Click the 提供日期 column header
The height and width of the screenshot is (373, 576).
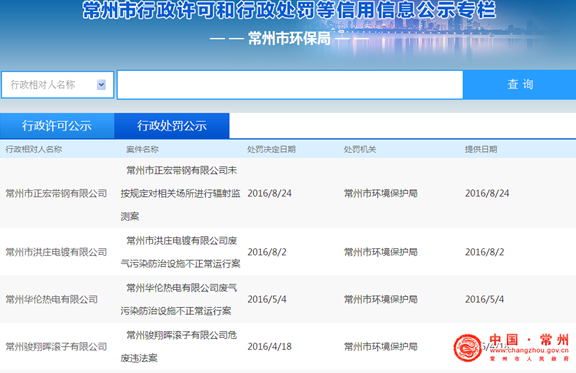pyautogui.click(x=481, y=149)
